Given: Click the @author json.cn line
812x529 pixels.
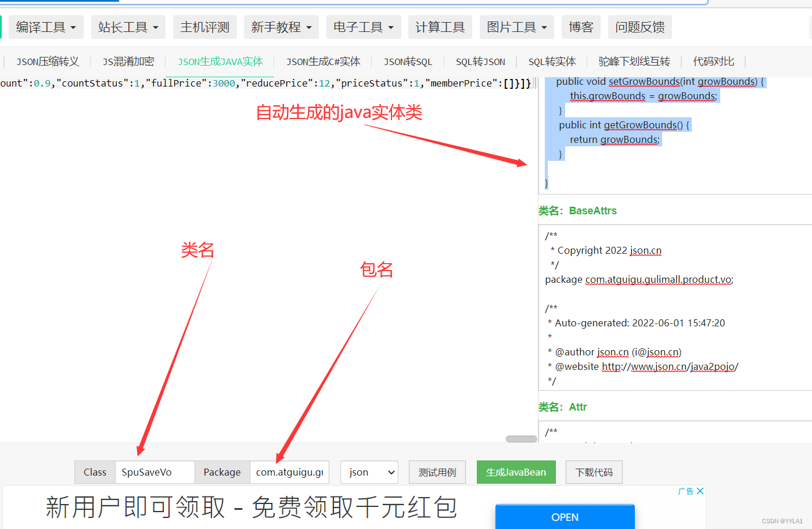Looking at the screenshot, I should click(615, 352).
